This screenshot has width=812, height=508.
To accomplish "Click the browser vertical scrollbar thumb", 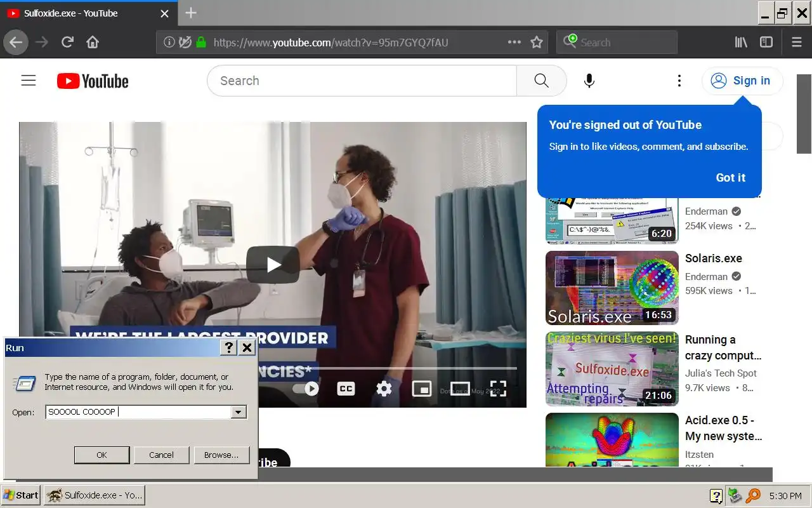I will 804,114.
